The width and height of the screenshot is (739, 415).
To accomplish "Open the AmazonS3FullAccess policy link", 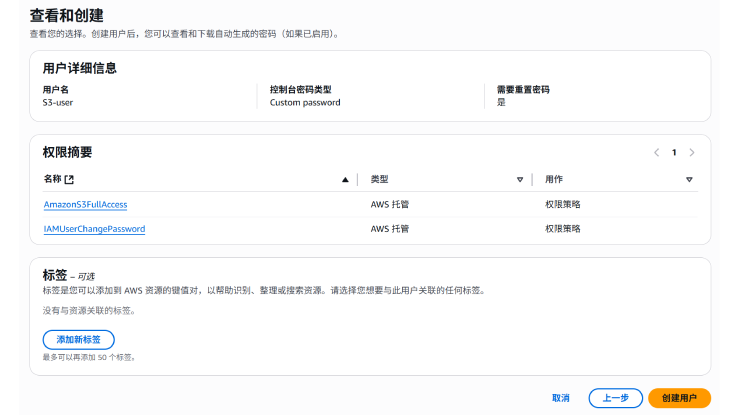I will (x=85, y=204).
